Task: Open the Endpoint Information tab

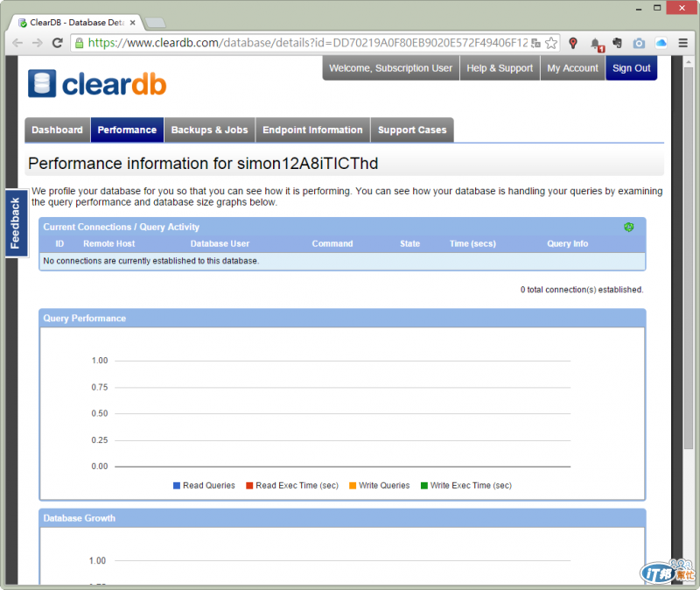Action: click(312, 130)
